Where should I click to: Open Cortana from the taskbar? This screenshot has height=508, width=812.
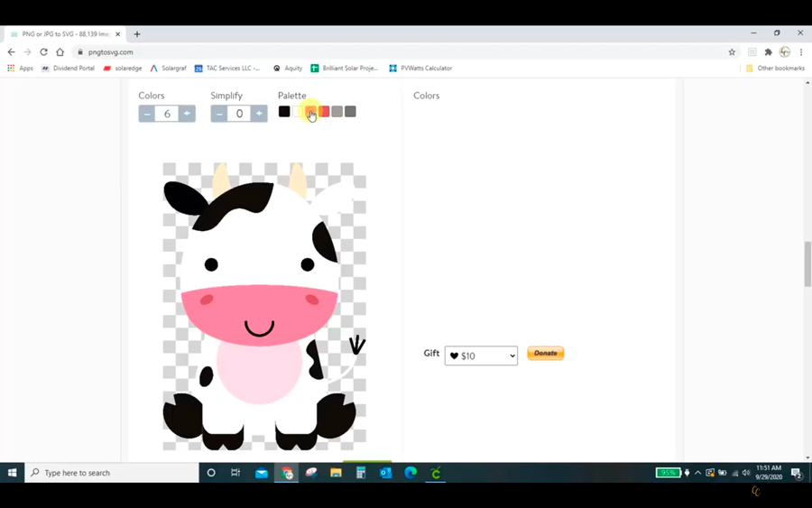(x=211, y=473)
